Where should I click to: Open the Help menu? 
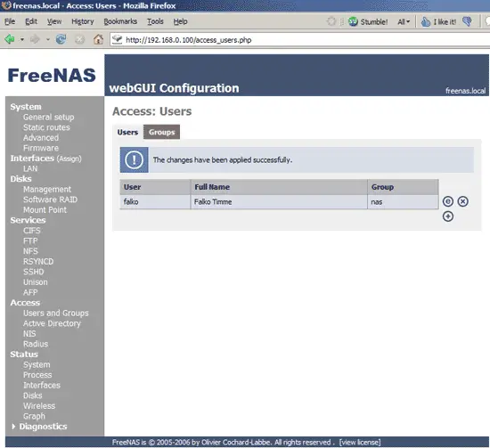pos(180,21)
